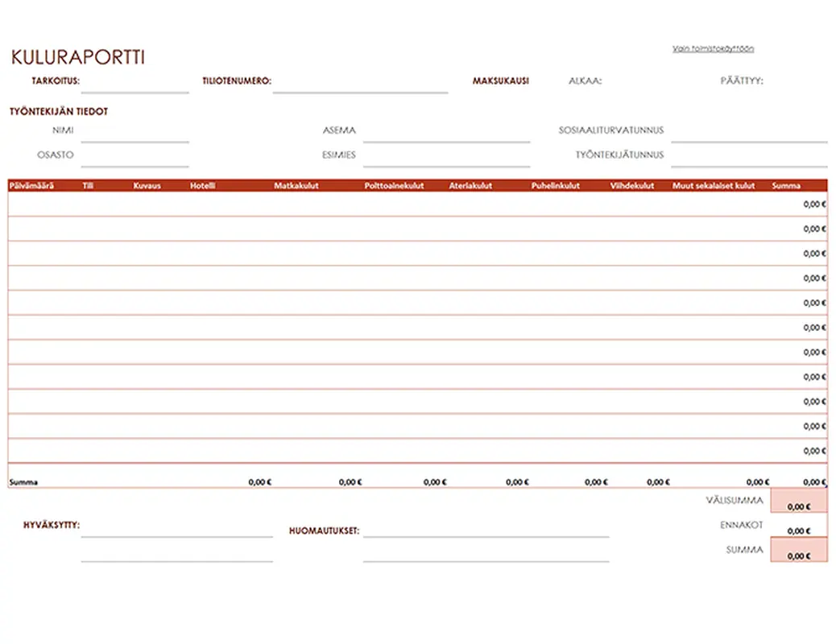Click the Asema input field
Image resolution: width=836 pixels, height=644 pixels.
pyautogui.click(x=446, y=132)
